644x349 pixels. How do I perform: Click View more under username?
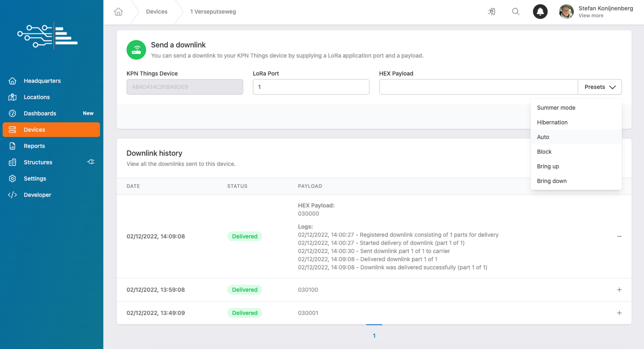tap(591, 15)
